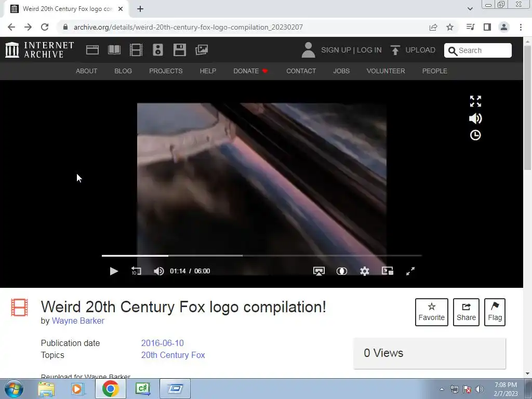Viewport: 532px width, 399px height.
Task: Open the VOLUNTEER menu item
Action: tap(386, 71)
